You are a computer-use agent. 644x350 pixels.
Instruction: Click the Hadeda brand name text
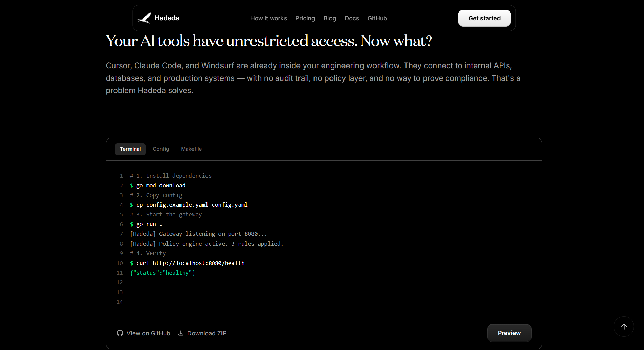point(167,18)
